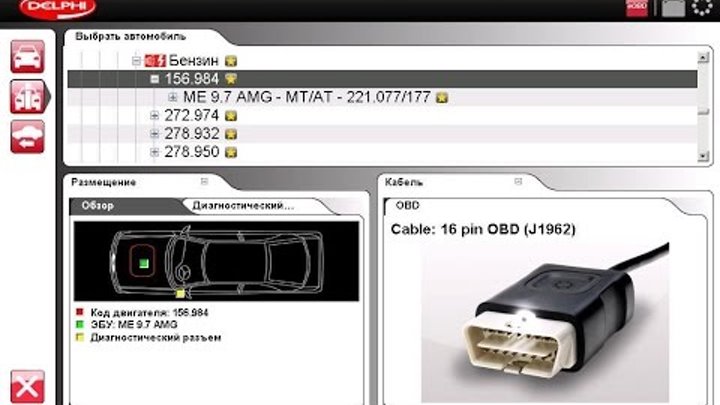
Task: Select the 278.950 tree row
Action: (382, 152)
